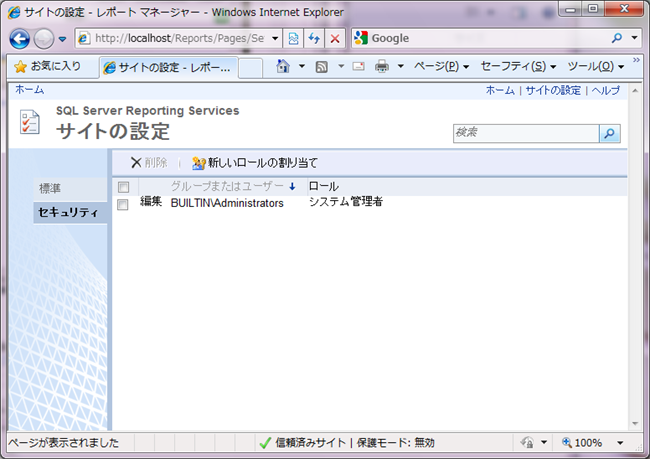Click the site settings checklist icon
The width and height of the screenshot is (650, 459).
pyautogui.click(x=30, y=122)
